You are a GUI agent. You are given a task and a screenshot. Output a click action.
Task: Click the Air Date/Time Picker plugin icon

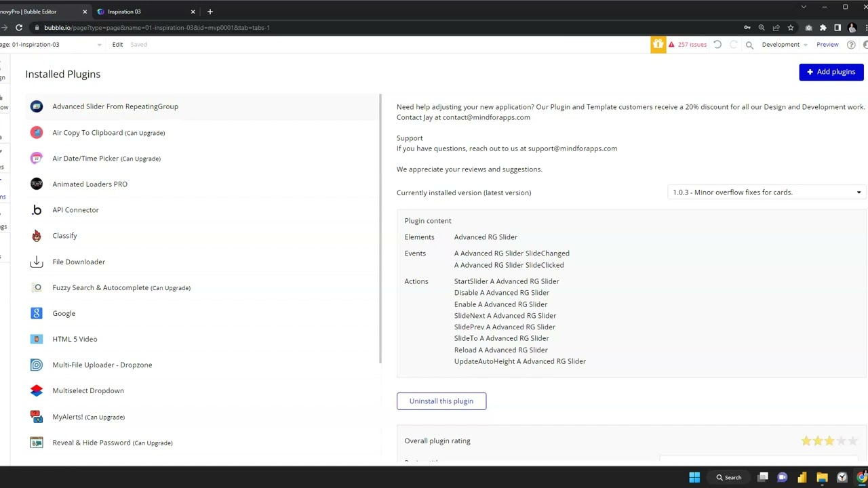click(x=37, y=159)
